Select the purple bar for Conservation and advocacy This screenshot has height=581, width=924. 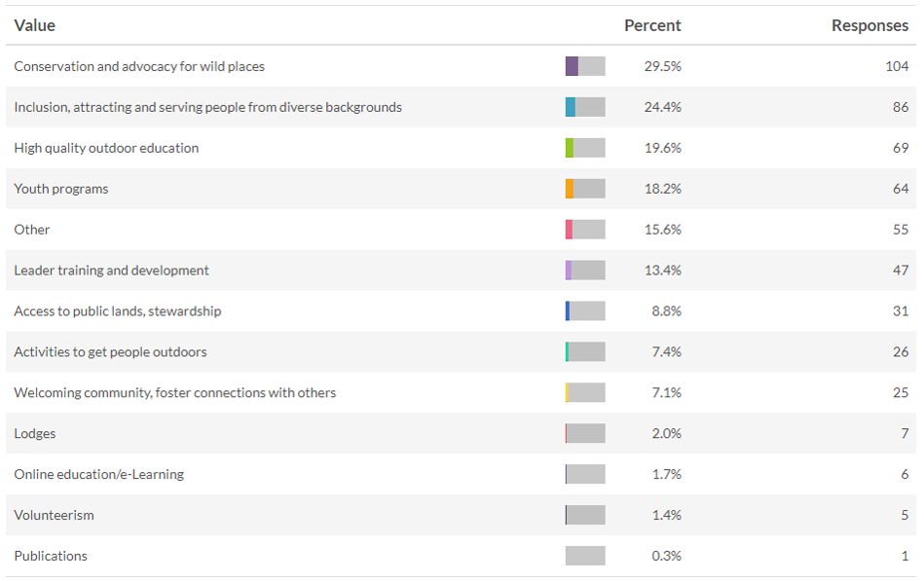tap(572, 66)
